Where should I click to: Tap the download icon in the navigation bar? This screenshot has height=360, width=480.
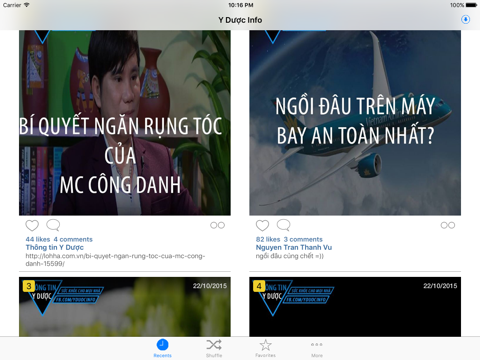(465, 19)
